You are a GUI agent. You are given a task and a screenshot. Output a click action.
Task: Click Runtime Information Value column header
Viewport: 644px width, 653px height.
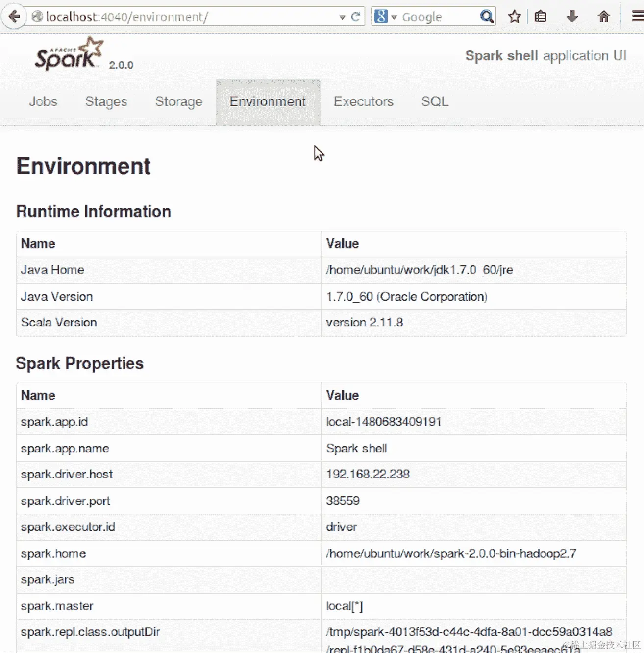[x=474, y=244]
